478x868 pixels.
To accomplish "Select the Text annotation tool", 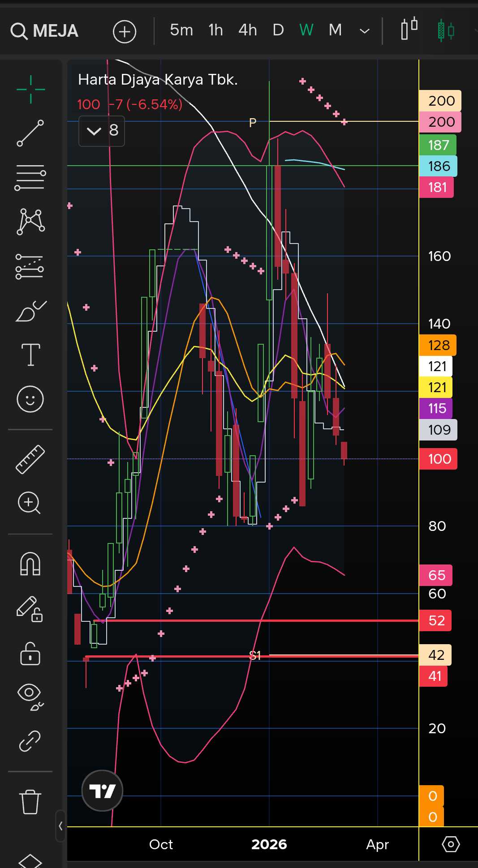I will [x=30, y=355].
